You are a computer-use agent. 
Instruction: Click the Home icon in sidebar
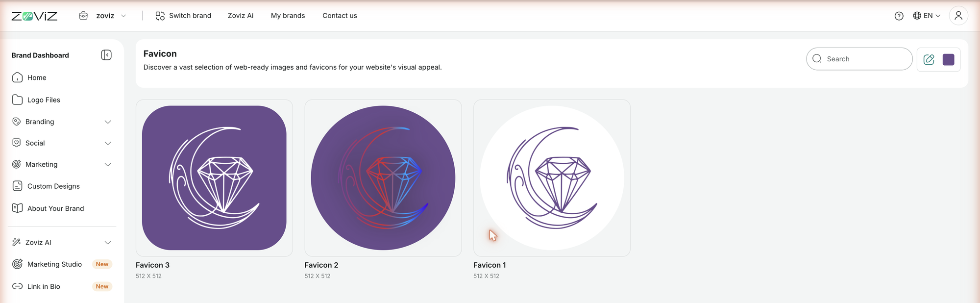pyautogui.click(x=17, y=77)
